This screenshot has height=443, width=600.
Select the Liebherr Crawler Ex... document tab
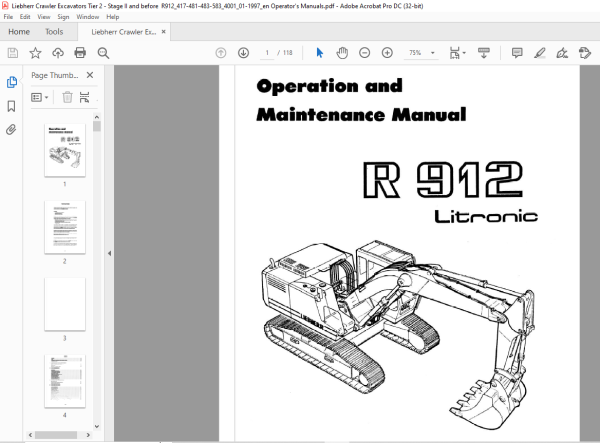(124, 32)
